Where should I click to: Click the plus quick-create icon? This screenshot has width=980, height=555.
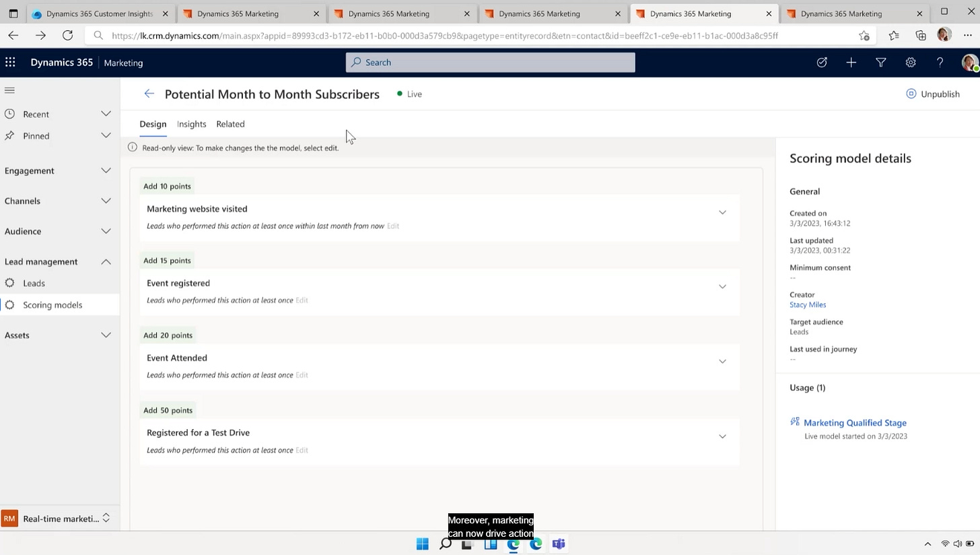(x=851, y=63)
